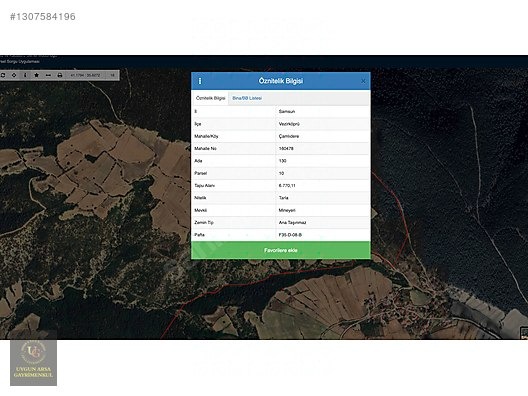Click the Nitelik value Tarla
528x396 pixels.
(284, 198)
